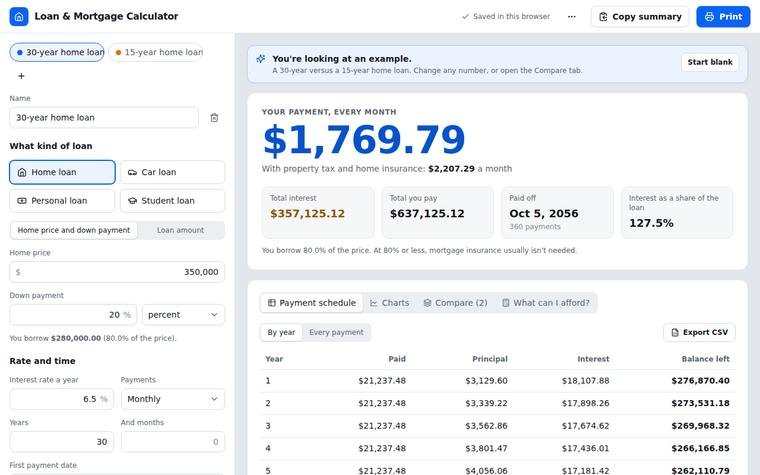Show schedule for Every payment
Screen dimensions: 760x475
pyautogui.click(x=336, y=332)
